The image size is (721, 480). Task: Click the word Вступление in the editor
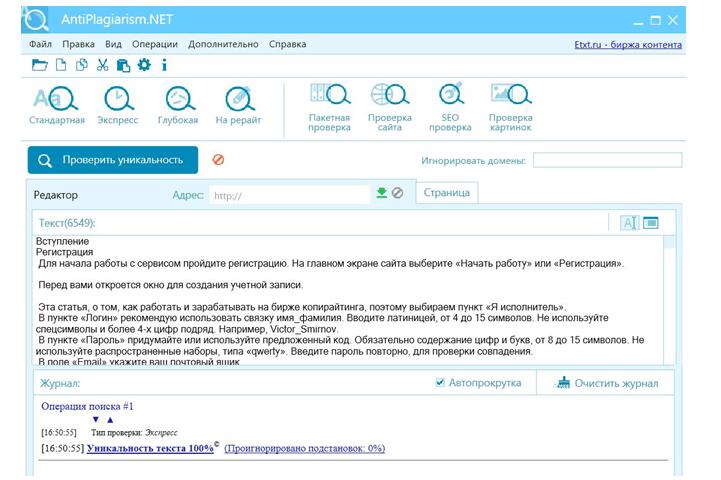pyautogui.click(x=63, y=241)
